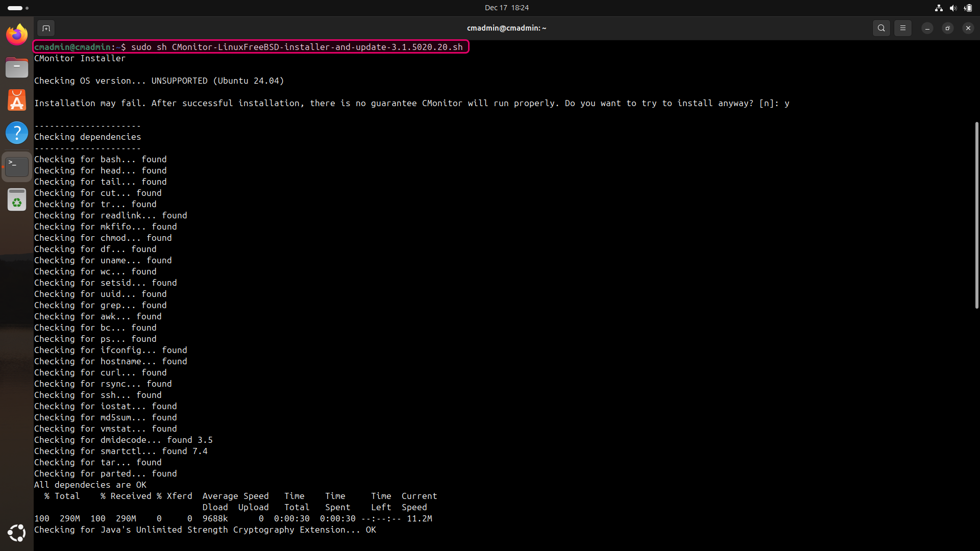Click the 'Checking for iostat' line
The height and width of the screenshot is (551, 980).
pyautogui.click(x=105, y=406)
